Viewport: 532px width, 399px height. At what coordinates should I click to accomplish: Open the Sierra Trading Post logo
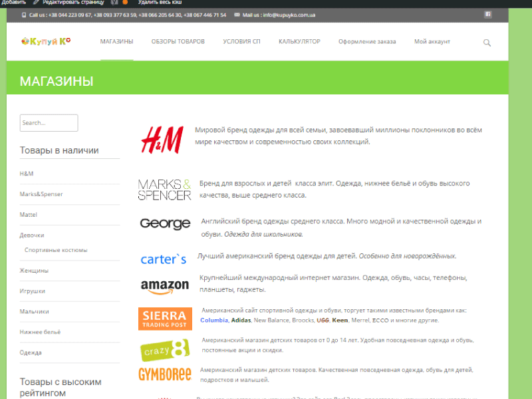pos(165,319)
